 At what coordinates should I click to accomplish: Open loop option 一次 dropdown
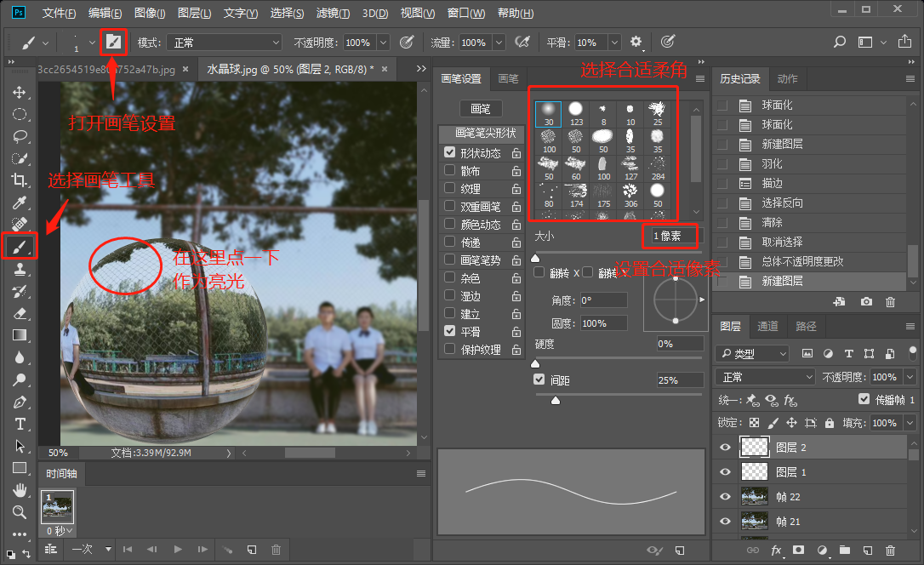(x=92, y=549)
